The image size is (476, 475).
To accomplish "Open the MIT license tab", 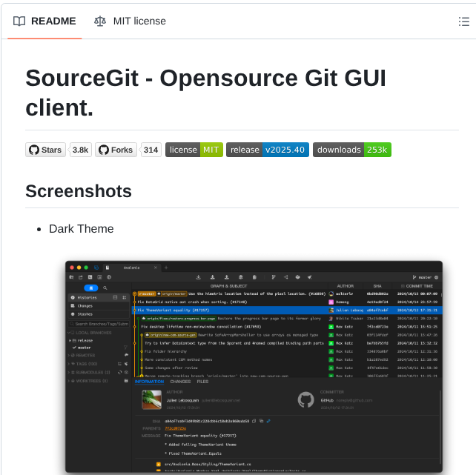I will [x=130, y=21].
